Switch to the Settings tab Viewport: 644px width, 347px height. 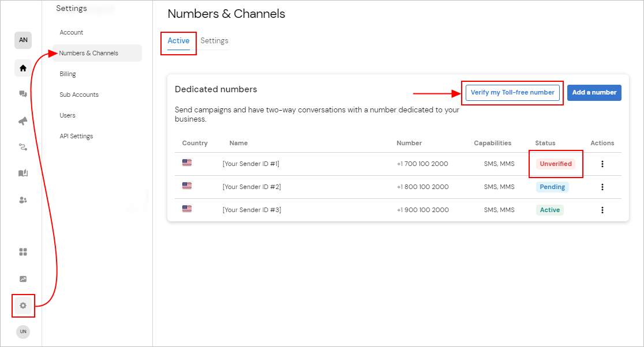pyautogui.click(x=214, y=41)
